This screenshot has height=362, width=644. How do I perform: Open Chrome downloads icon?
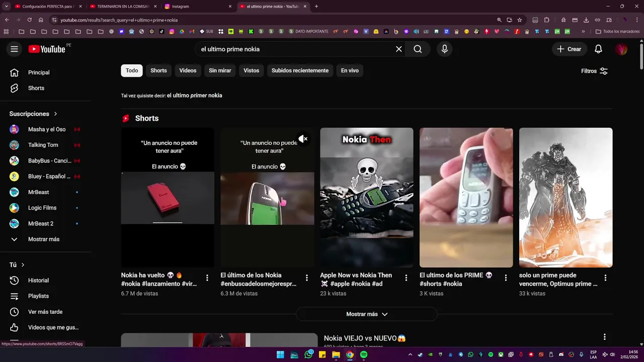click(x=586, y=20)
